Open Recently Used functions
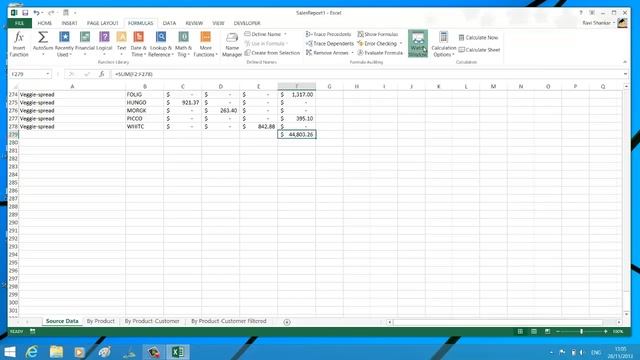640x360 pixels. point(64,44)
